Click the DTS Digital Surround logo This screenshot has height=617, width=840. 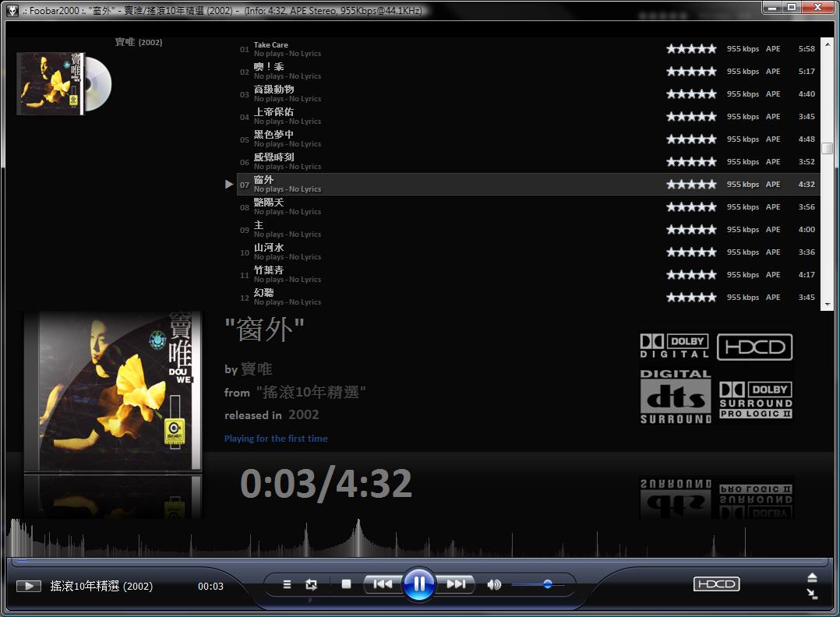(x=676, y=397)
